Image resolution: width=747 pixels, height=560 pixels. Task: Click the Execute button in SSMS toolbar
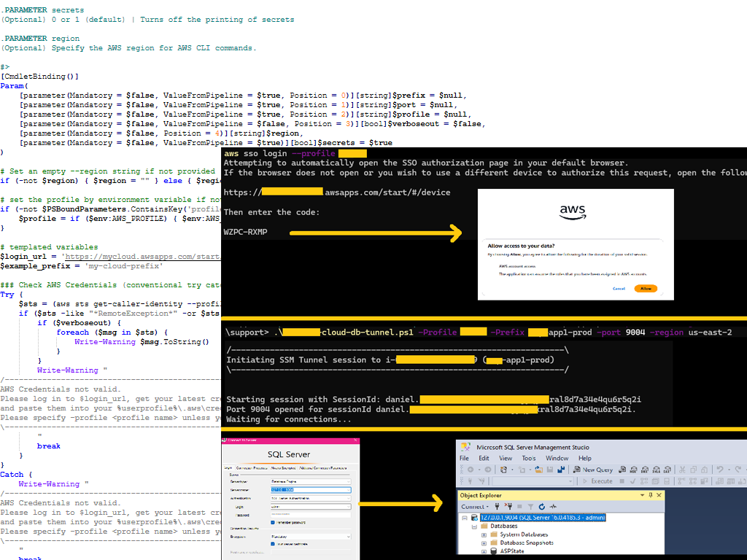click(597, 481)
